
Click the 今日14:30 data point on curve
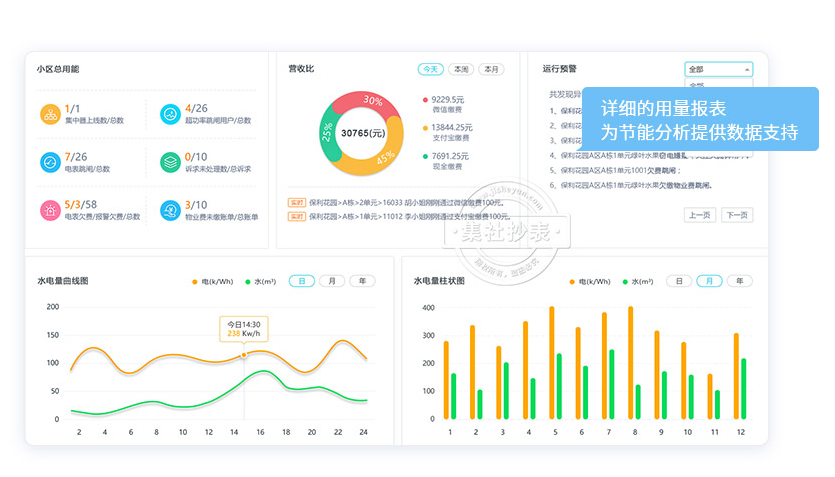(x=244, y=355)
